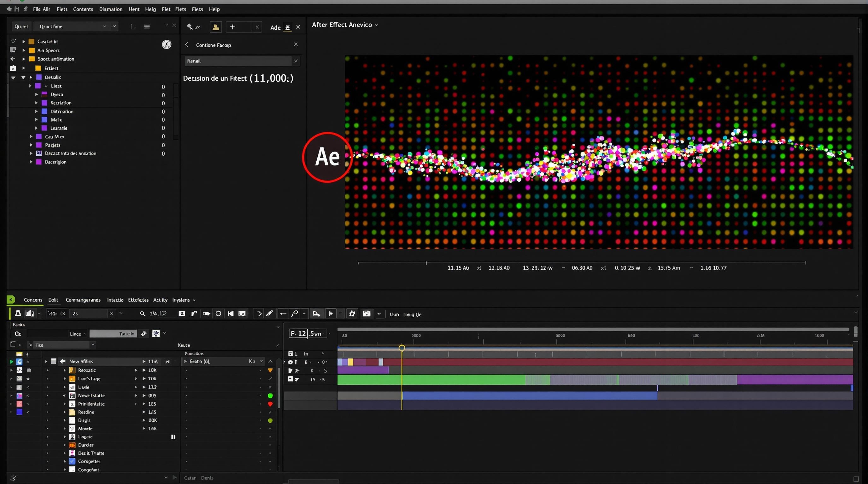Click the red status dot on Prinifientatte
Screen dimensions: 868x484
click(x=270, y=404)
